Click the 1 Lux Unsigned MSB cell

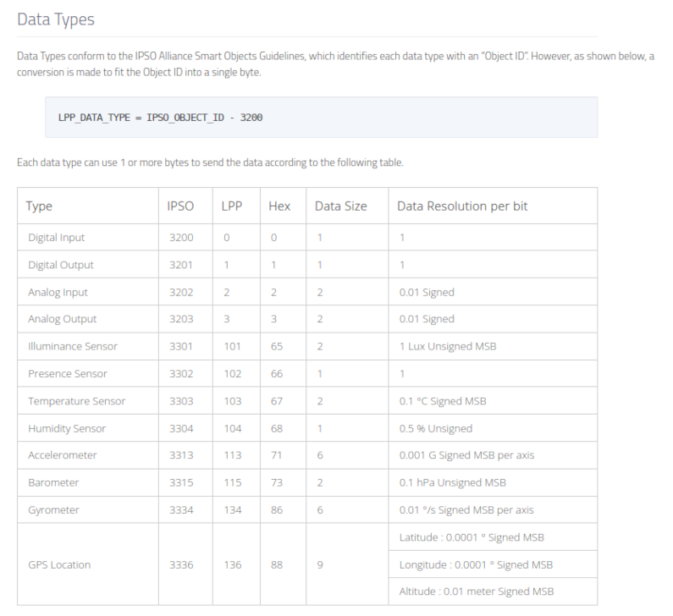(450, 346)
